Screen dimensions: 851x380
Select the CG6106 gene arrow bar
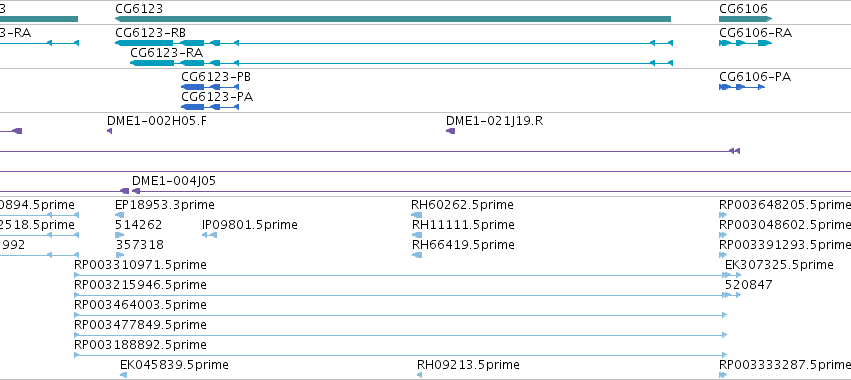pyautogui.click(x=746, y=19)
